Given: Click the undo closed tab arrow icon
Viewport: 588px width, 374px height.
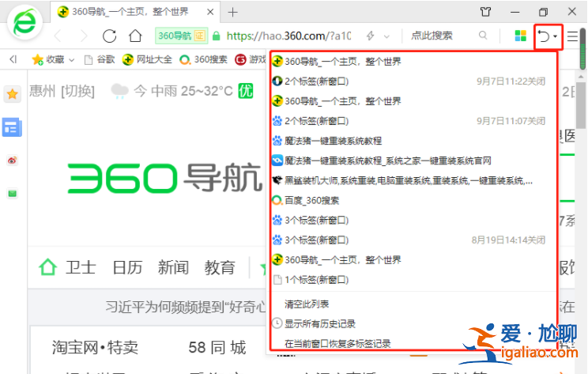Looking at the screenshot, I should 544,36.
